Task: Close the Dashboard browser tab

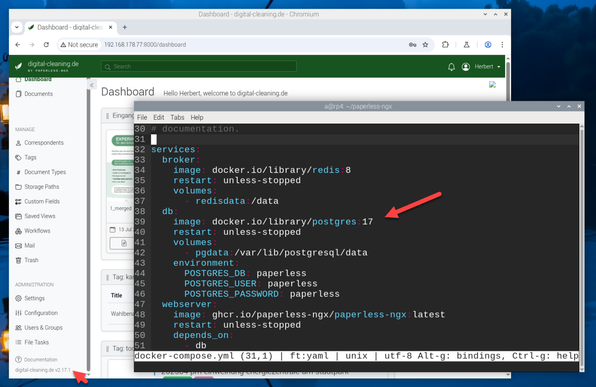Action: coord(111,27)
